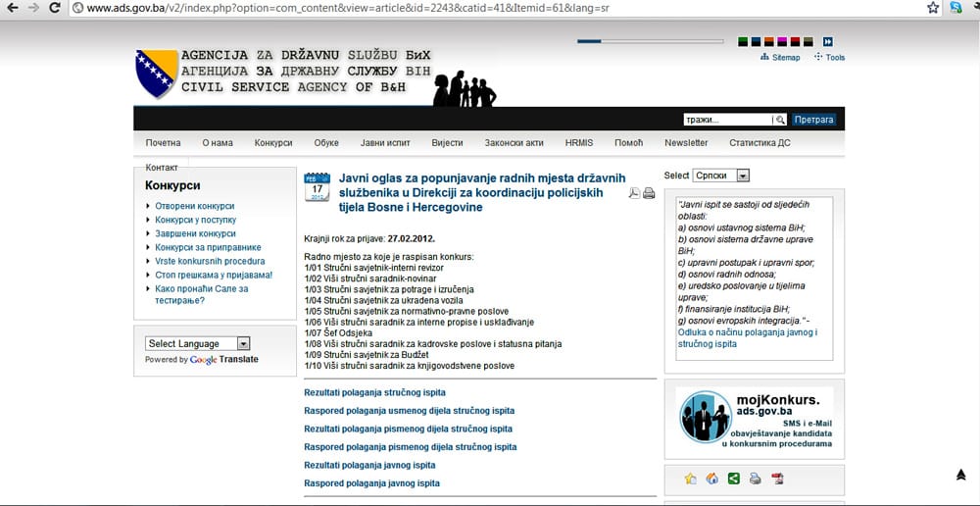Click the PDF icon beside the article title
Screen dimensions: 980x506
click(634, 193)
